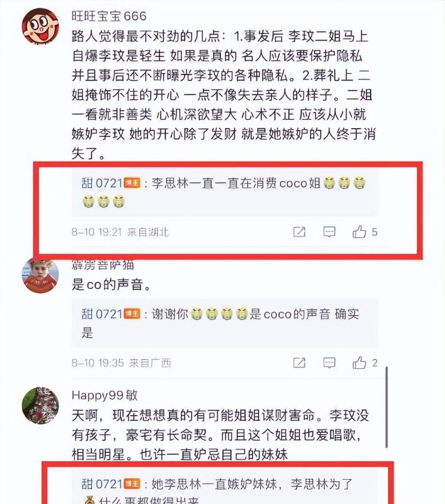View profile picture next to 是co的声音

[40, 275]
